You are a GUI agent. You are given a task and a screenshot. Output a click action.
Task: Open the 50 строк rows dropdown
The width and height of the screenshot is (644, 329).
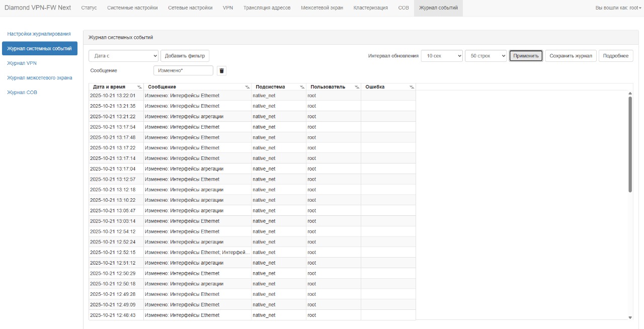pyautogui.click(x=486, y=56)
